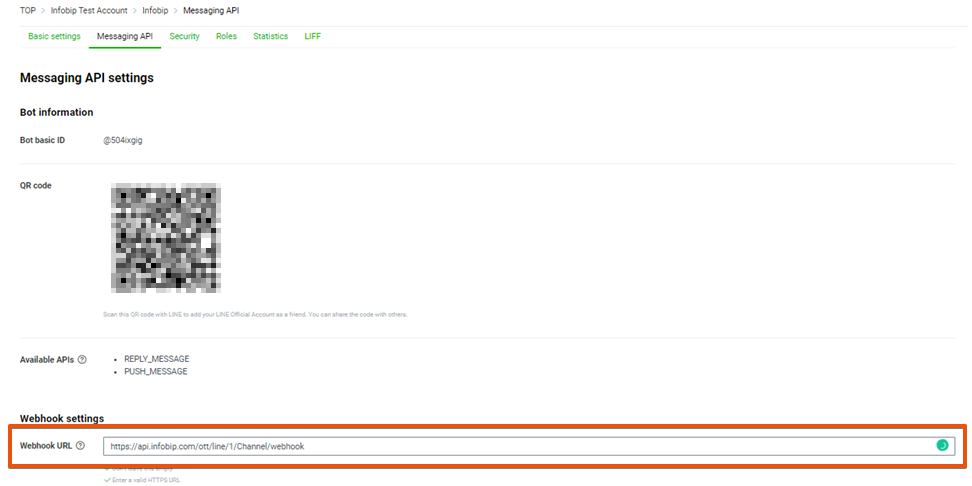Click the Webhook settings heading
Image resolution: width=972 pixels, height=486 pixels.
62,418
